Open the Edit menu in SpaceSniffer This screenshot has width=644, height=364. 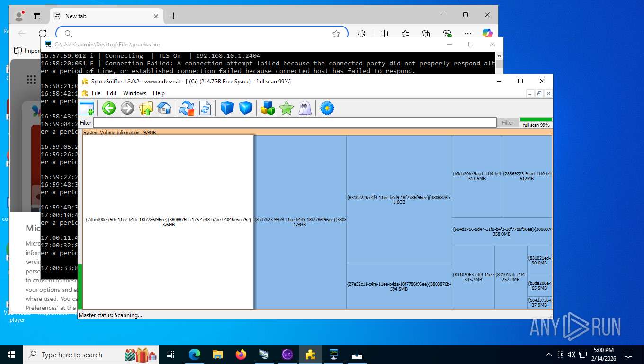(x=112, y=93)
